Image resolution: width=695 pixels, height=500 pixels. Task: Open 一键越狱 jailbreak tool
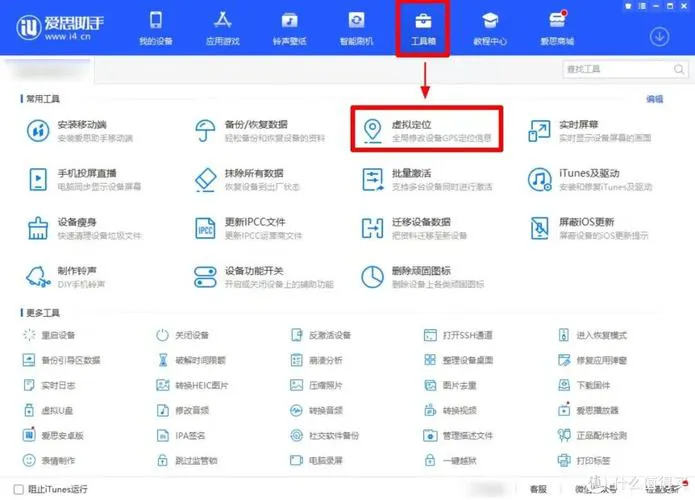tap(450, 461)
